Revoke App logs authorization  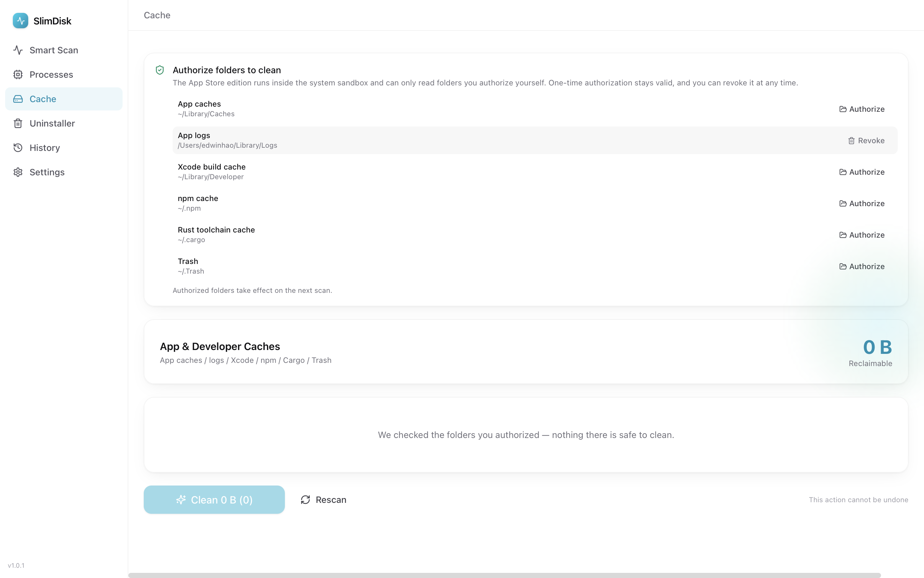click(866, 141)
